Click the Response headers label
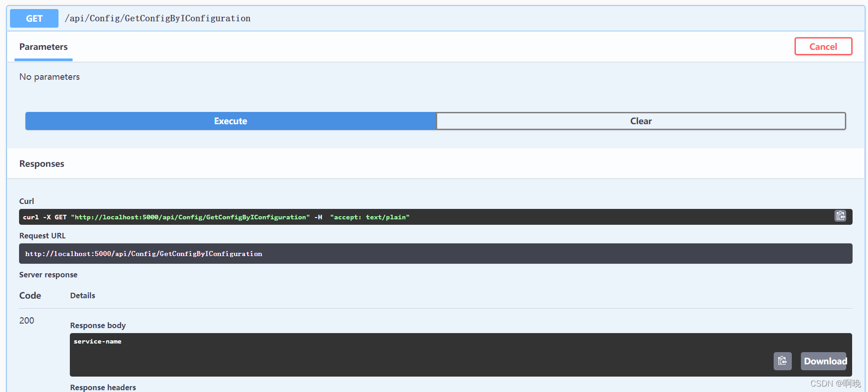Screen dimensions: 868x392 point(103,387)
